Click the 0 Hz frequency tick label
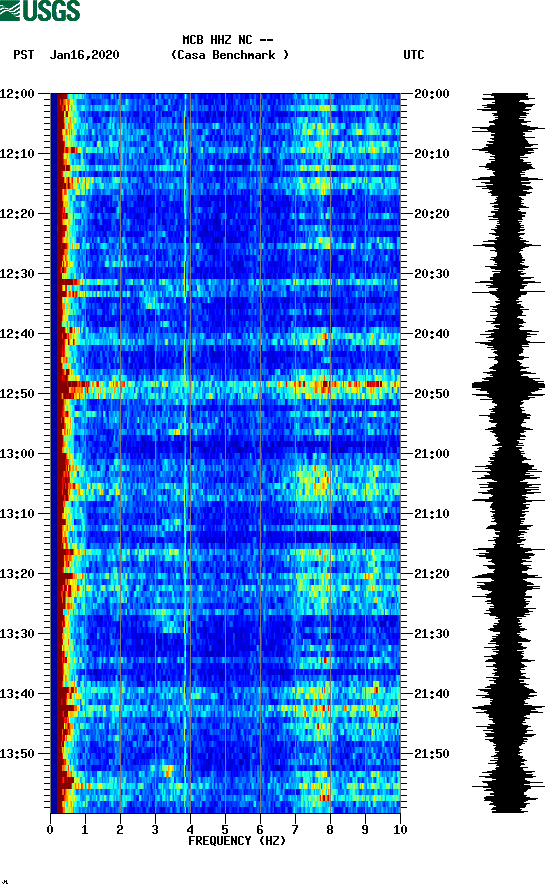This screenshot has height=893, width=552. (x=50, y=830)
